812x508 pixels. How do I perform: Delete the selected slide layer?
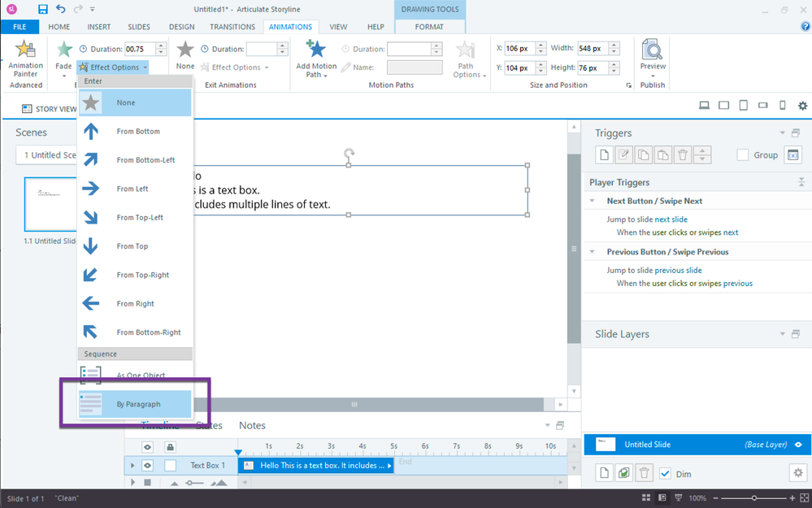(644, 473)
